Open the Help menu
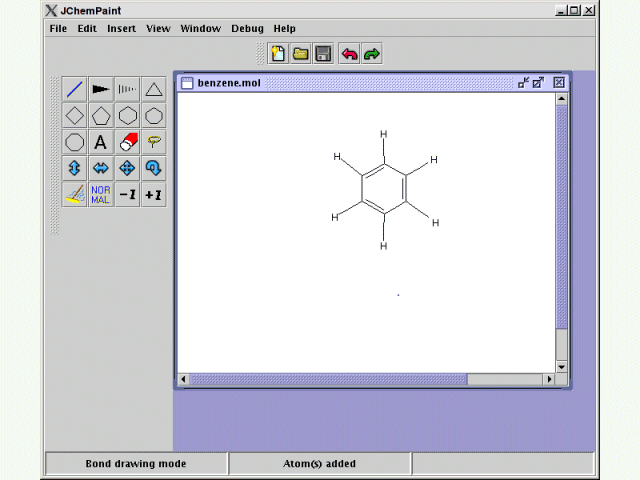640x480 pixels. click(x=284, y=29)
